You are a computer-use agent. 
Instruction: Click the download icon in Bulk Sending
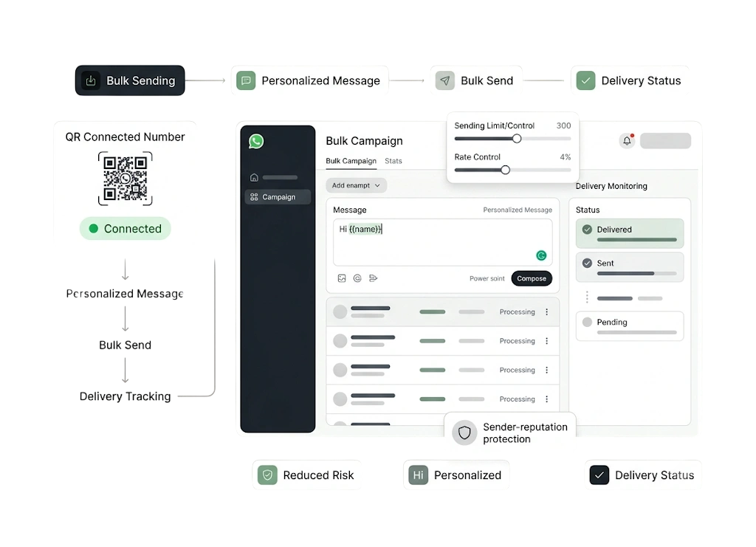tap(91, 80)
